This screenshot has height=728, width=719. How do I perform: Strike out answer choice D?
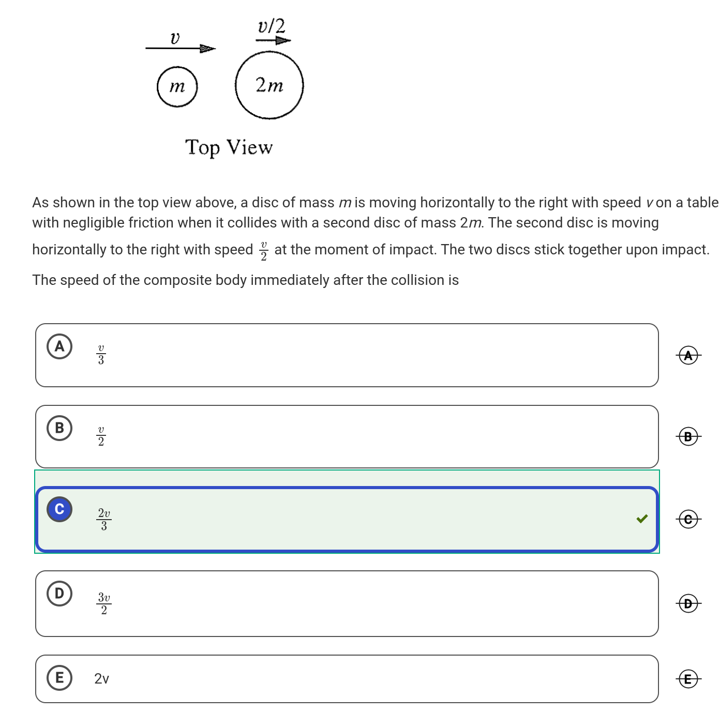688,603
